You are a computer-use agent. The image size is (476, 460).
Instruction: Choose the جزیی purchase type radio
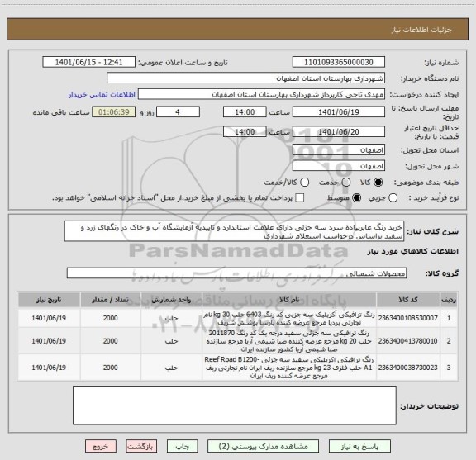tap(393, 198)
